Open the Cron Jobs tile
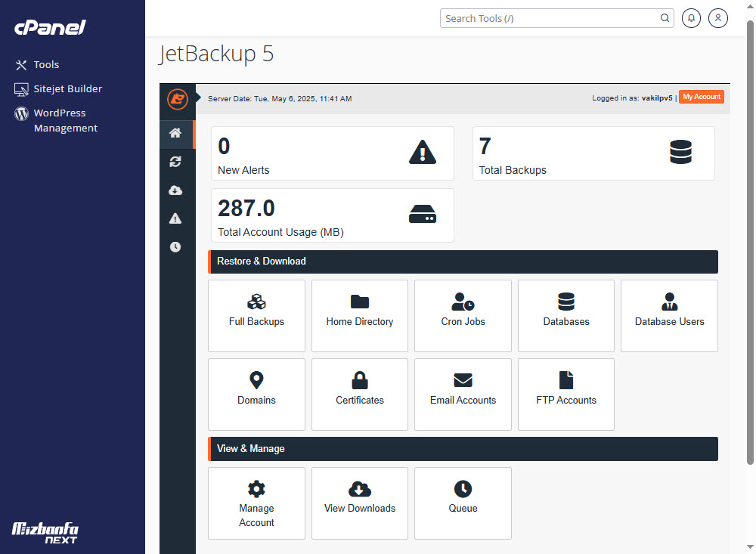756x554 pixels. point(463,316)
